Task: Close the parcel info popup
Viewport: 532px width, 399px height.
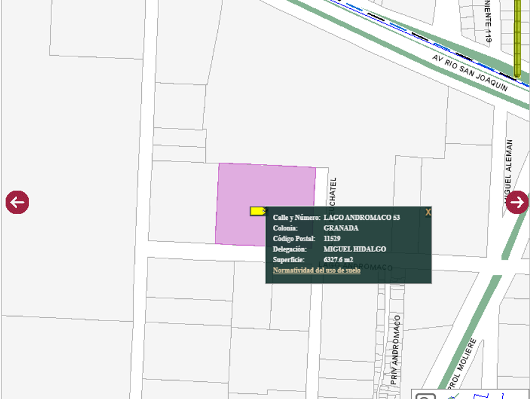Action: [x=428, y=213]
